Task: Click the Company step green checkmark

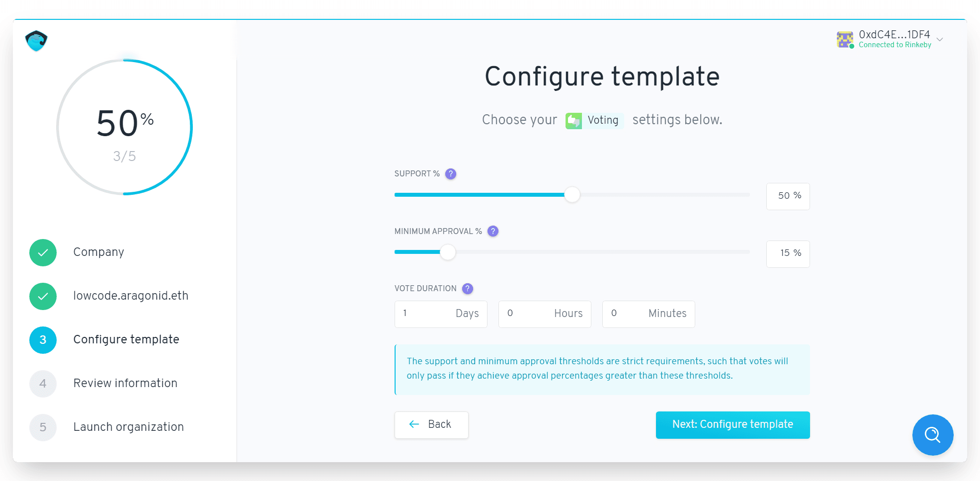Action: point(43,252)
